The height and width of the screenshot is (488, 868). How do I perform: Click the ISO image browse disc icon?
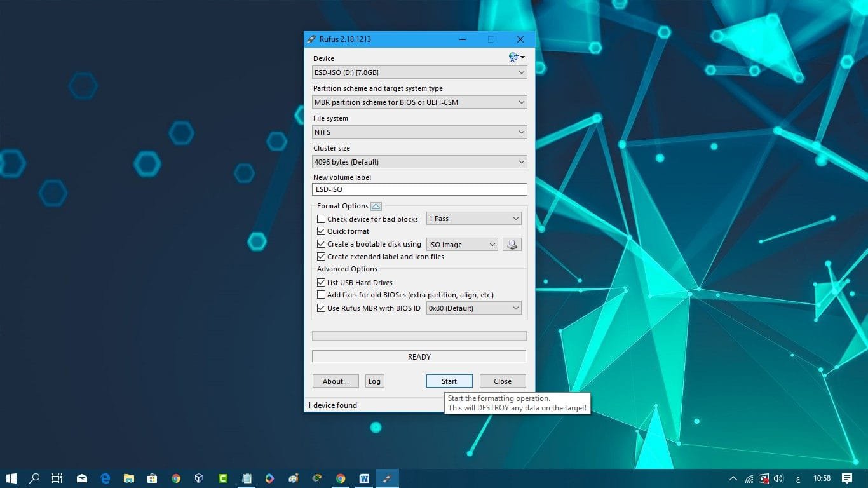(512, 245)
